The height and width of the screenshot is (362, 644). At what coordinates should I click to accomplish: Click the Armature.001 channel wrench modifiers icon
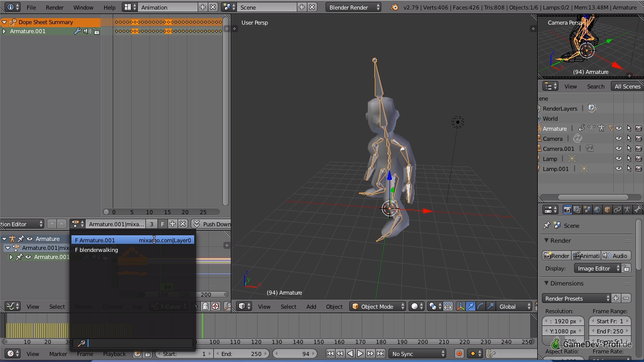(77, 31)
